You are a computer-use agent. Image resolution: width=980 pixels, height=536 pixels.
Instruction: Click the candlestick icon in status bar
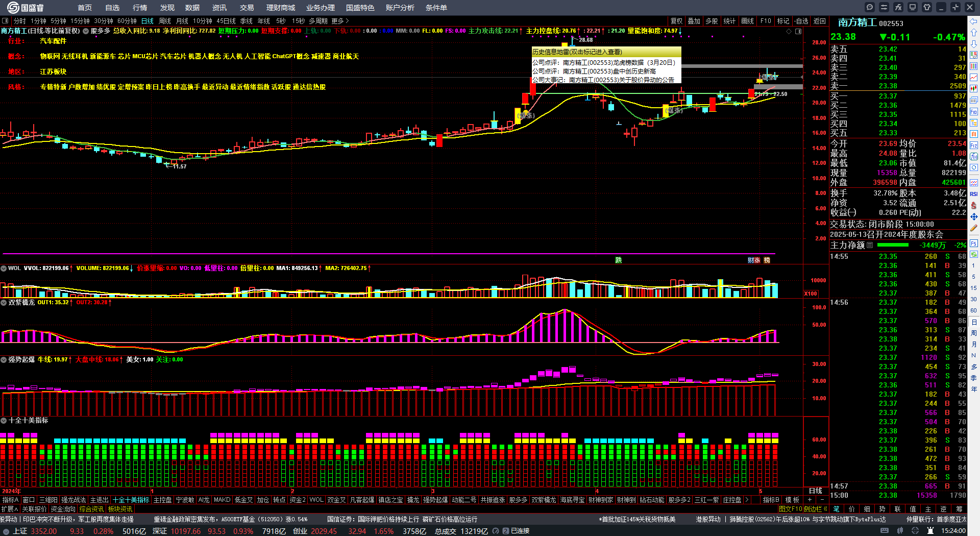point(900,531)
